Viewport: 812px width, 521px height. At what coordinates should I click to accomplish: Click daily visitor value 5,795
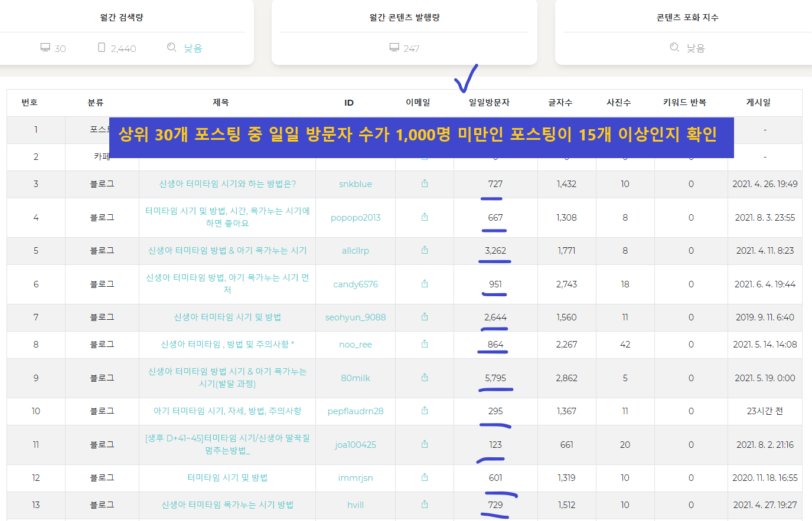pos(495,378)
